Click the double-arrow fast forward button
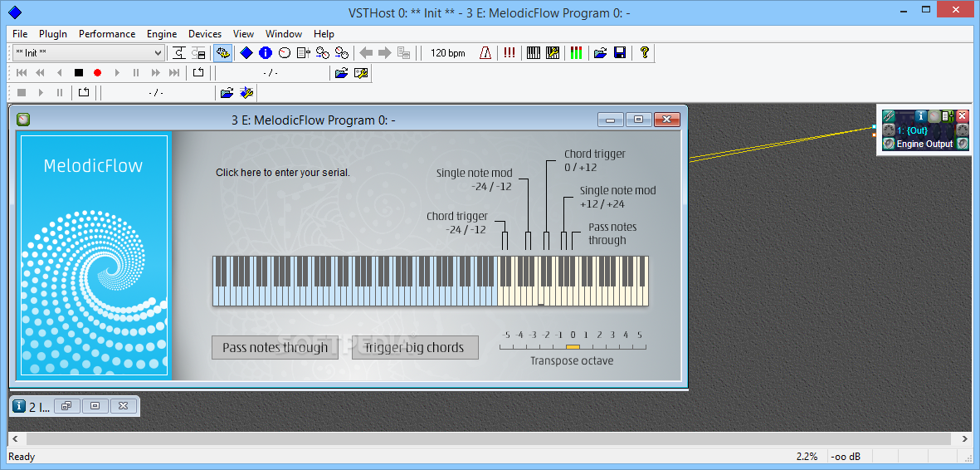980x470 pixels. click(156, 73)
